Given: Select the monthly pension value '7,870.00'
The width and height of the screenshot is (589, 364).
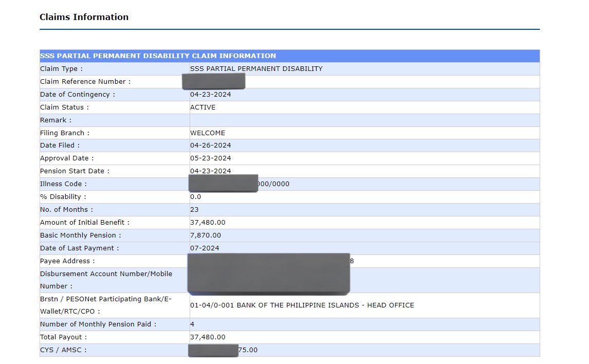Looking at the screenshot, I should pyautogui.click(x=206, y=235).
